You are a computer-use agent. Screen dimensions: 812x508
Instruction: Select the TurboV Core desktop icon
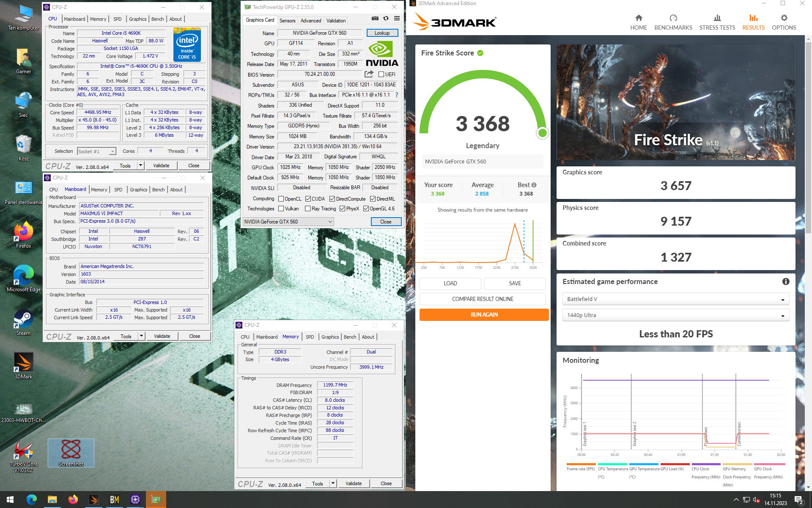click(x=23, y=456)
